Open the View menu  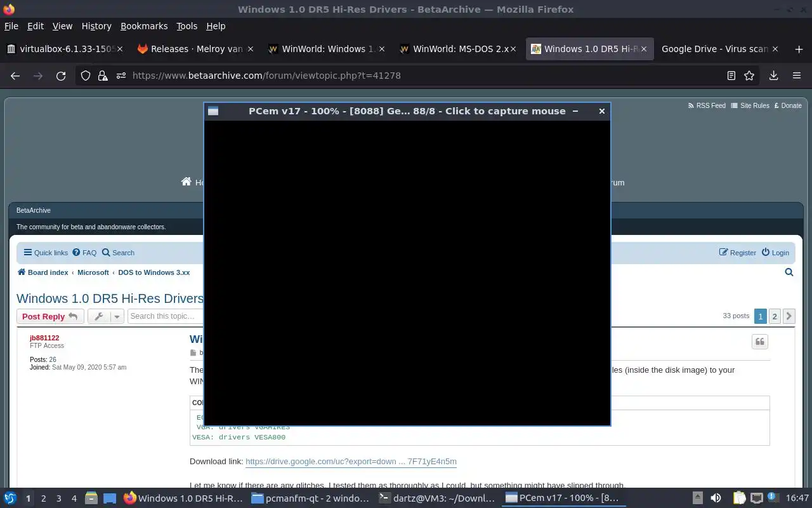pyautogui.click(x=62, y=26)
